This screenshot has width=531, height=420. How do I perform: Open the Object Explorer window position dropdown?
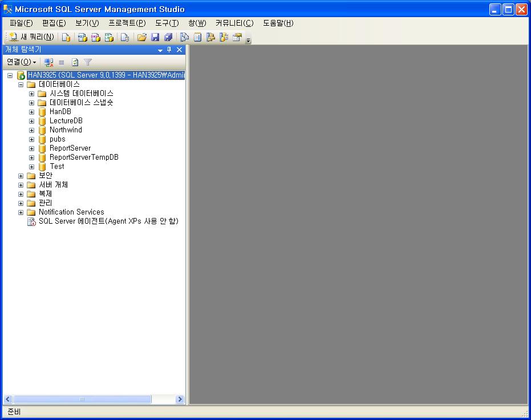[160, 50]
